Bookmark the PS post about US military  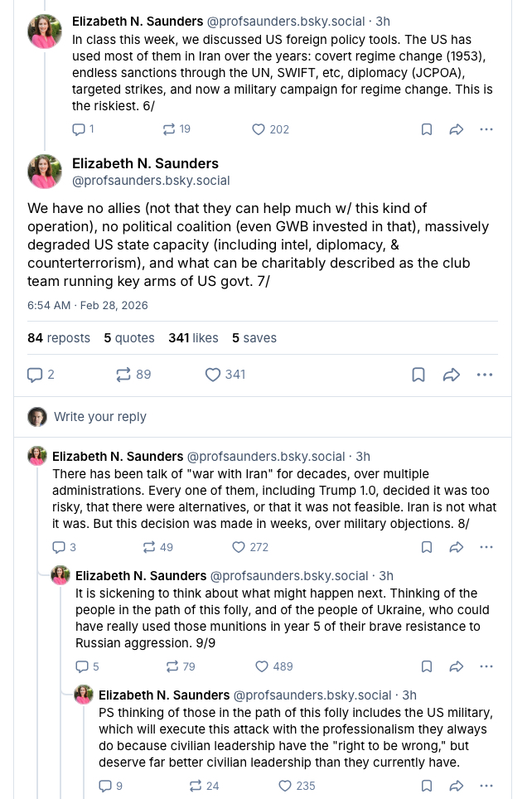pos(426,786)
